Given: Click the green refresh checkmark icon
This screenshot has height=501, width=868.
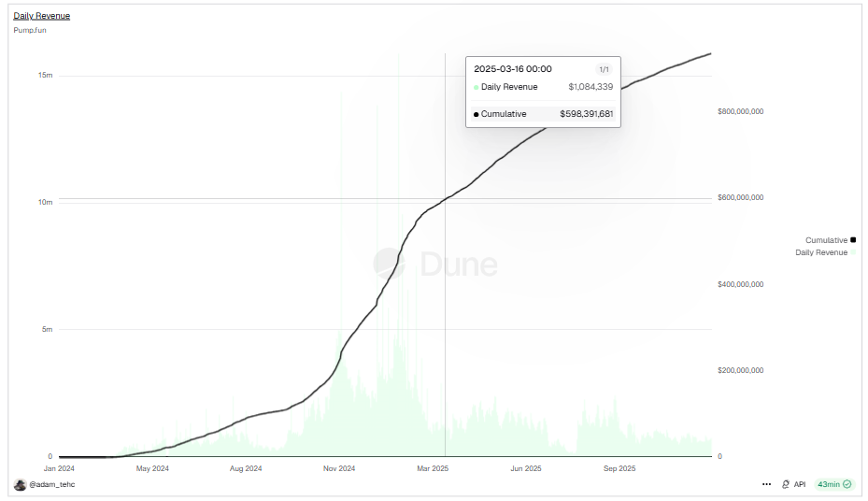Looking at the screenshot, I should (x=847, y=484).
